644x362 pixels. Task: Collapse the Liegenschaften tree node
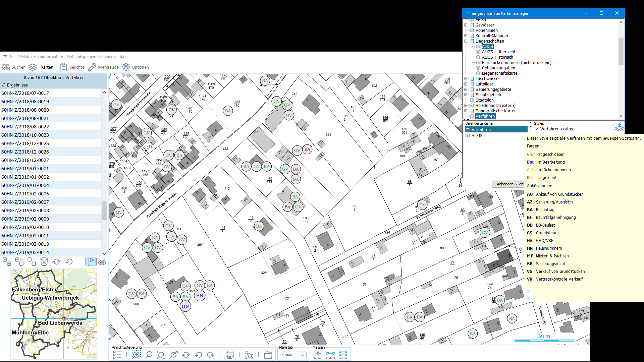pos(466,41)
